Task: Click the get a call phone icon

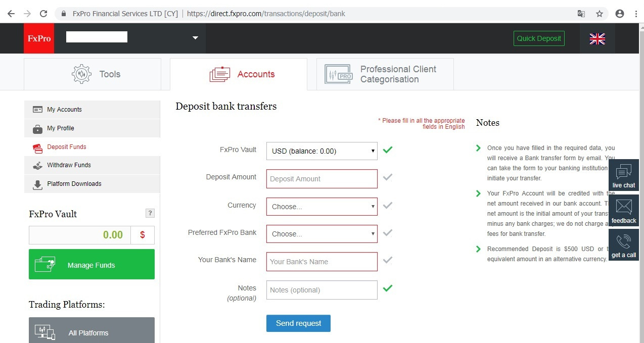Action: coord(624,241)
